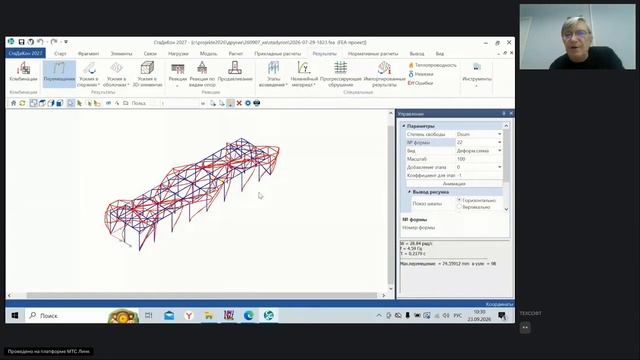This screenshot has height=360, width=640.
Task: Open Импортированные результаты tool
Action: [384, 74]
